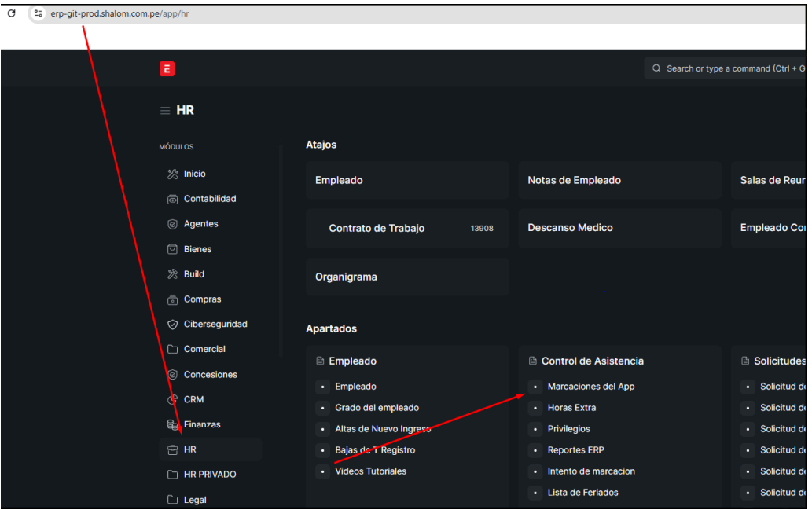Open the HR PRIVADO module
Viewport: 812px width, 510px height.
209,475
